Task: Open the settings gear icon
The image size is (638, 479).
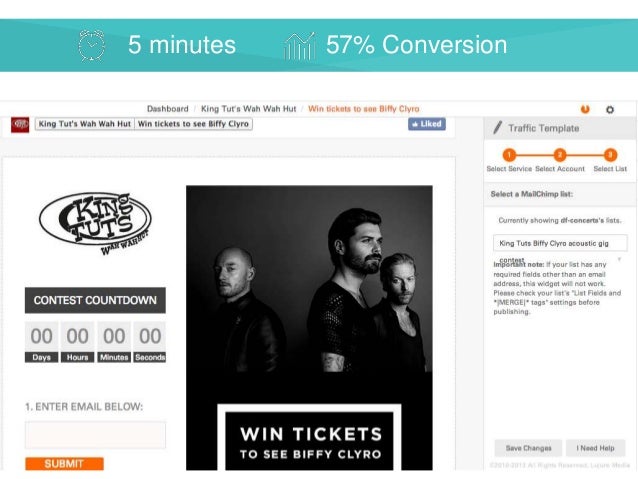Action: coord(610,109)
